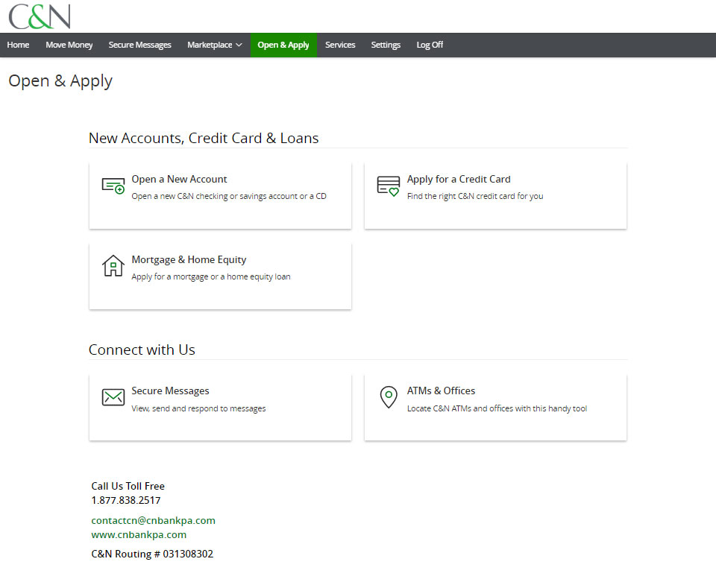Click the 'Connect with Us' section heading
The height and width of the screenshot is (588, 716).
[142, 350]
